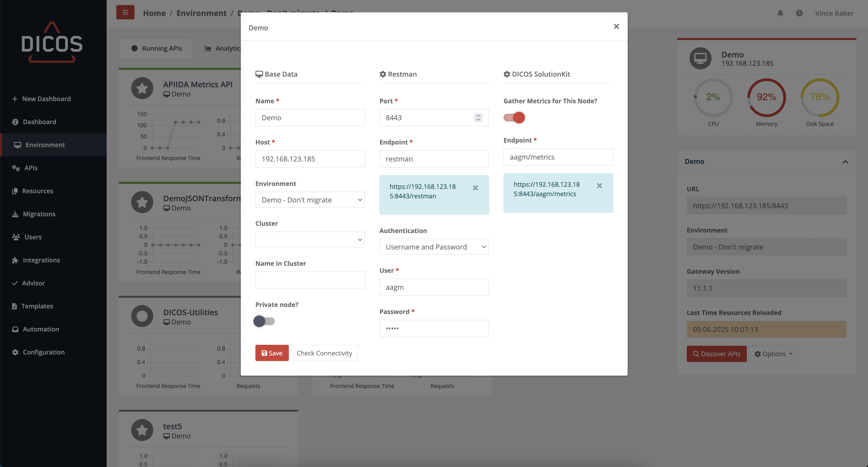Open the help question mark icon
Image resolution: width=868 pixels, height=467 pixels.
click(x=799, y=13)
